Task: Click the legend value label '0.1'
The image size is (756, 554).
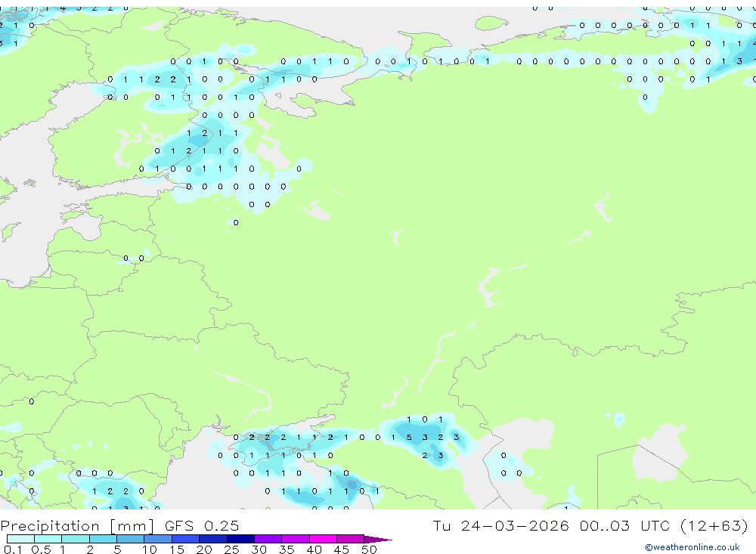Action: point(13,549)
